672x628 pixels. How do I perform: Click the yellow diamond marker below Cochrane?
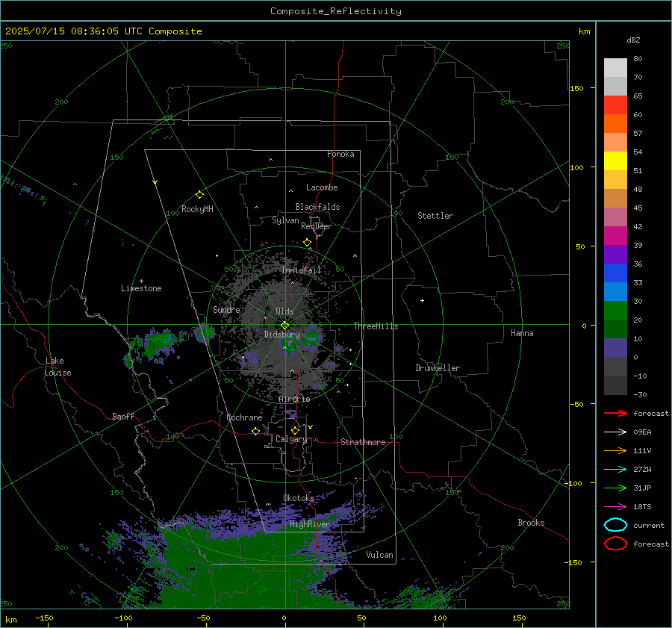pos(256,431)
